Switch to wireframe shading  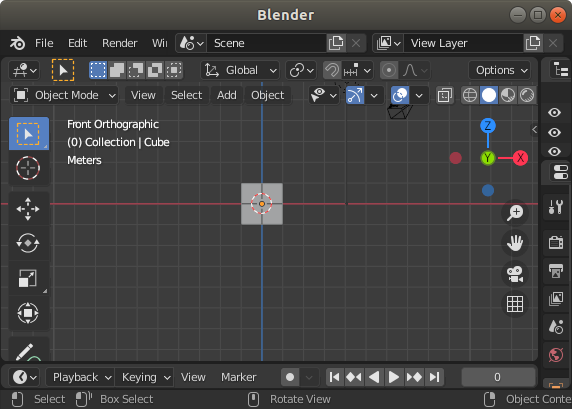469,95
